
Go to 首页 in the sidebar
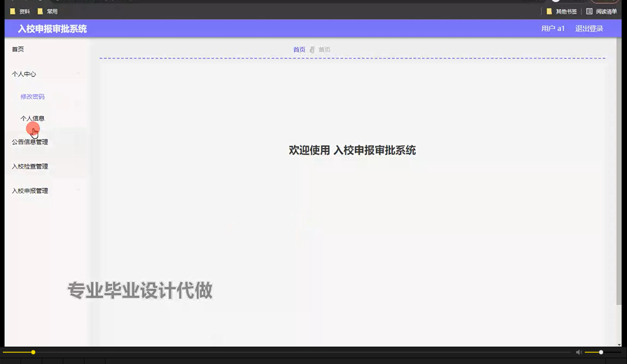[x=17, y=49]
